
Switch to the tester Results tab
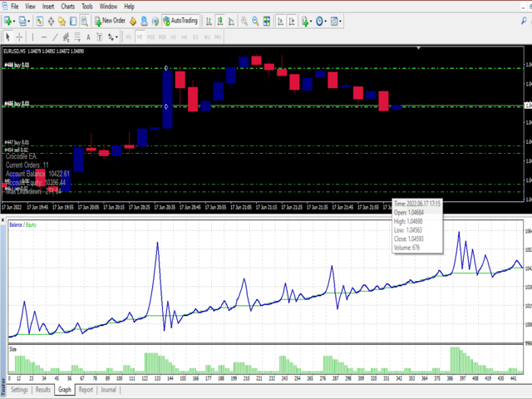42,390
